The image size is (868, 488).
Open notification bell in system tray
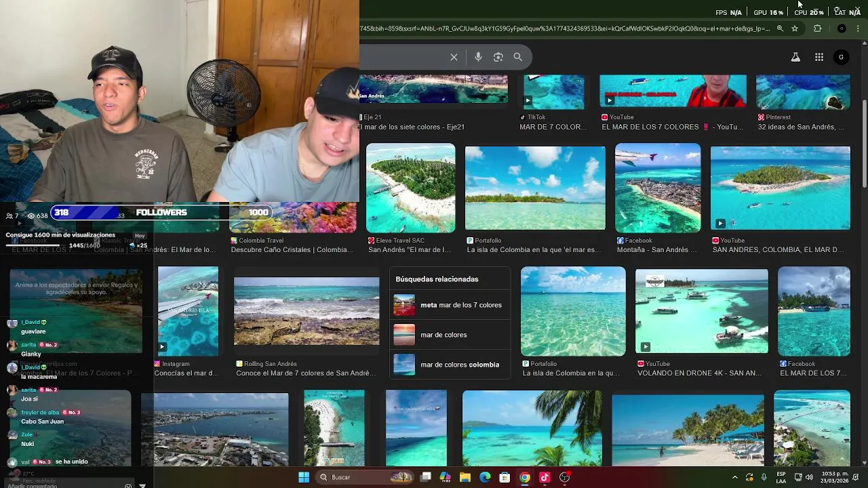pyautogui.click(x=856, y=477)
